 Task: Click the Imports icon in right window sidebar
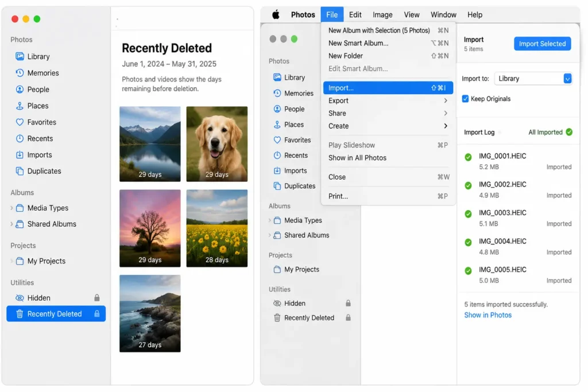(277, 170)
